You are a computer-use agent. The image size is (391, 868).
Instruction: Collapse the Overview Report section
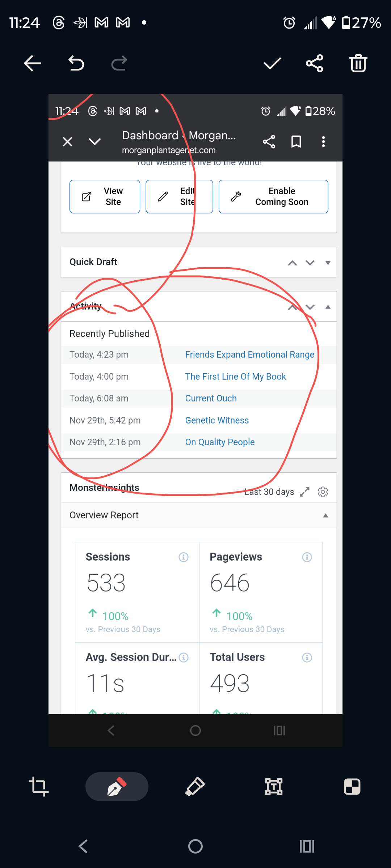point(325,515)
